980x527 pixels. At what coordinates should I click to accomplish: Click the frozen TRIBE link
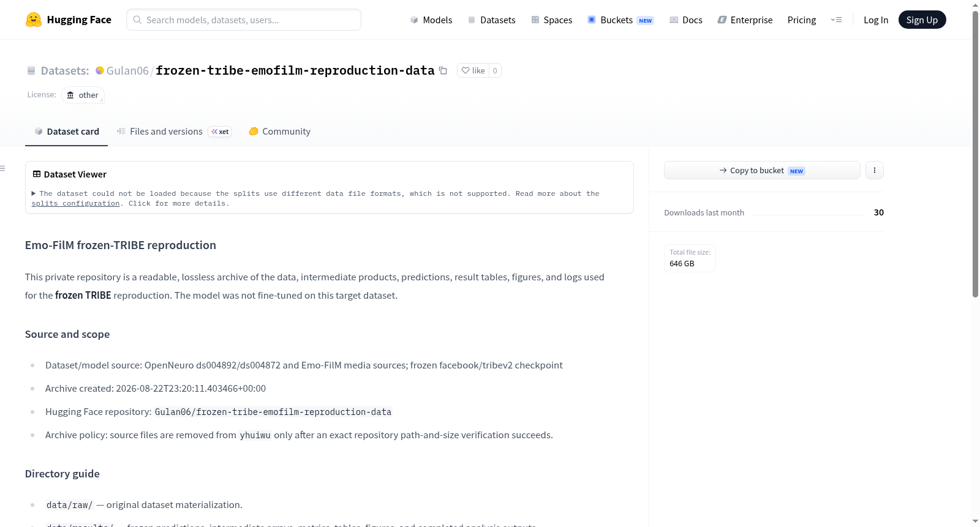[x=83, y=295]
